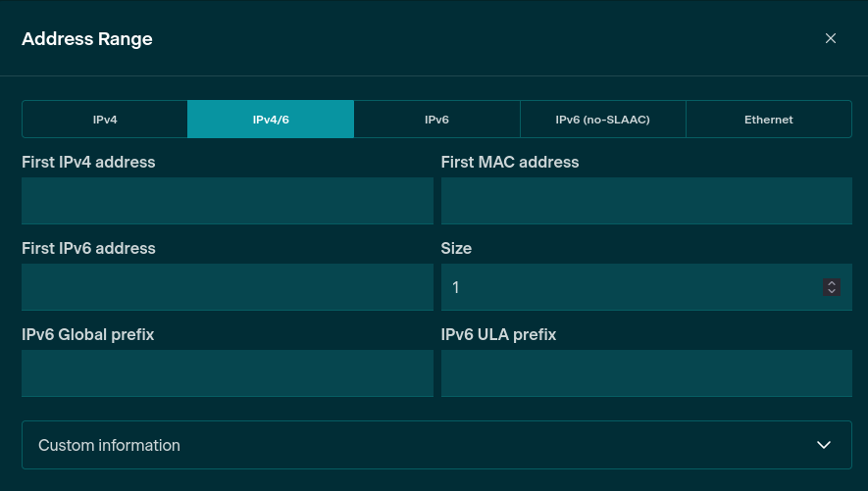Click the "First MAC address" label text
The image size is (868, 491).
(509, 162)
